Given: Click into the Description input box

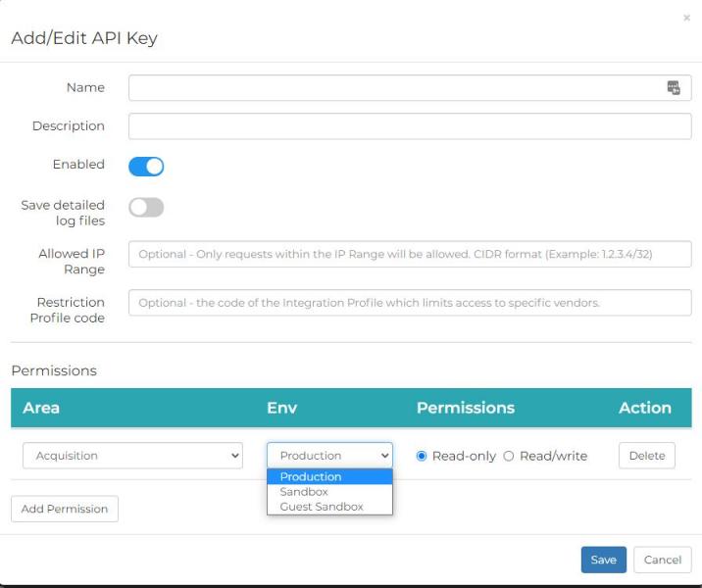Looking at the screenshot, I should 410,126.
